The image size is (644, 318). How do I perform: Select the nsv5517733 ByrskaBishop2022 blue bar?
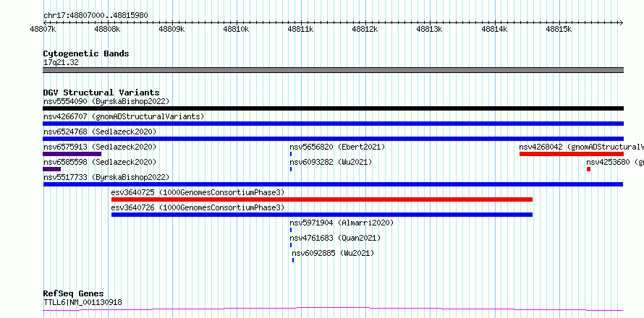click(x=333, y=184)
